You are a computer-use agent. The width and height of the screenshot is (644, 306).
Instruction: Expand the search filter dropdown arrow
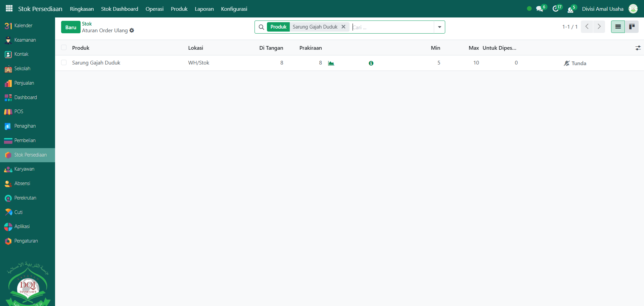pos(439,27)
